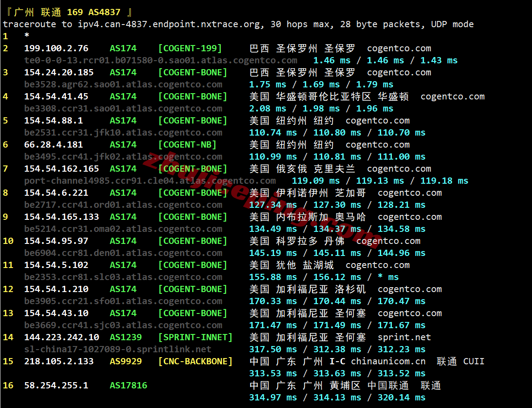Viewport: 532px width, 408px height.
Task: Click the 317.50 ms latency value
Action: pos(273,349)
